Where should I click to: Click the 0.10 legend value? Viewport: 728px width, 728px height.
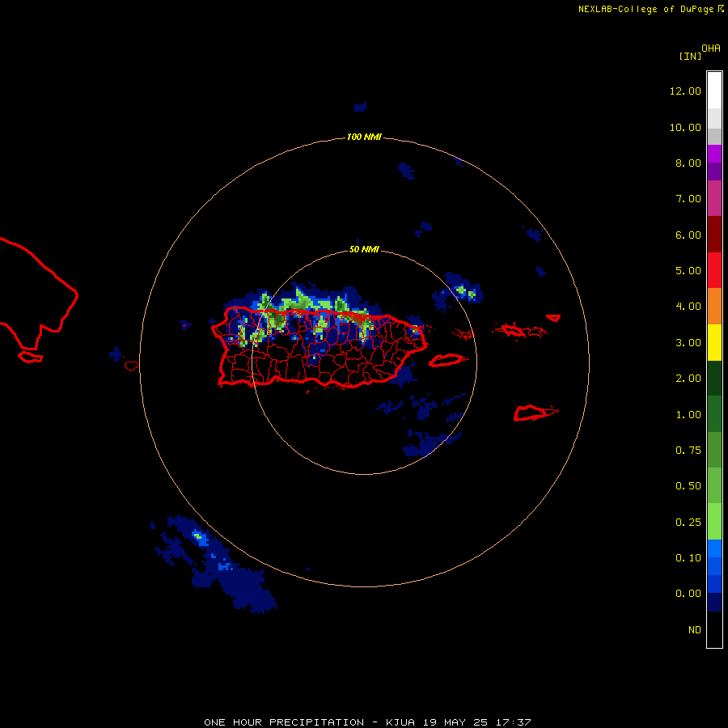(688, 558)
